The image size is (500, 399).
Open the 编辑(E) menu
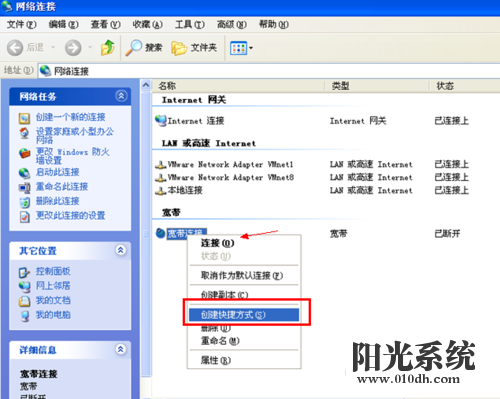[63, 24]
